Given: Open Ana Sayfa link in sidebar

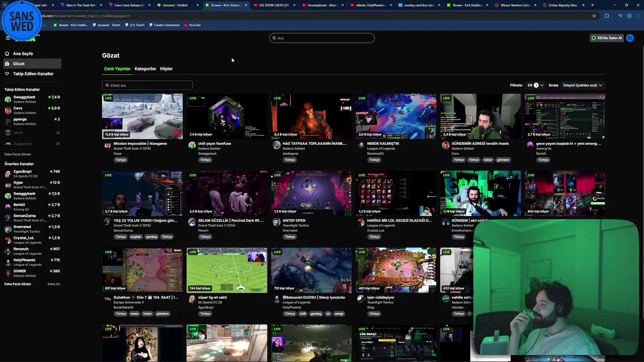Looking at the screenshot, I should (x=23, y=53).
